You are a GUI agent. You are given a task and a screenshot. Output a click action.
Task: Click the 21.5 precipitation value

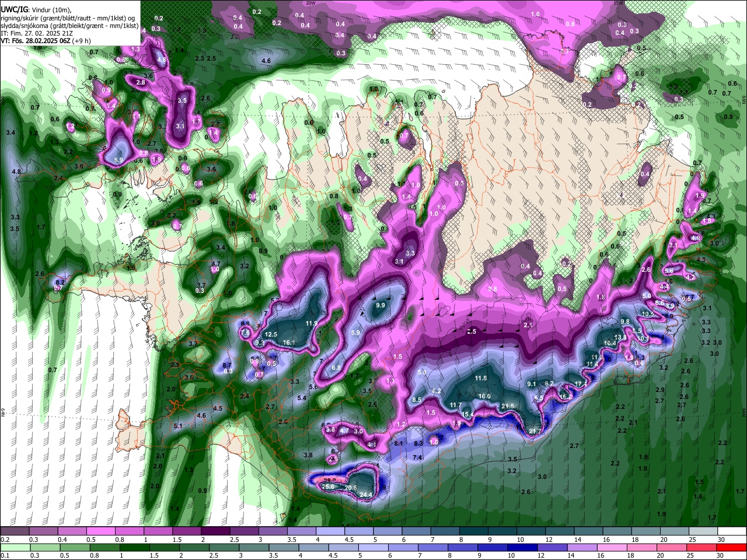click(508, 407)
